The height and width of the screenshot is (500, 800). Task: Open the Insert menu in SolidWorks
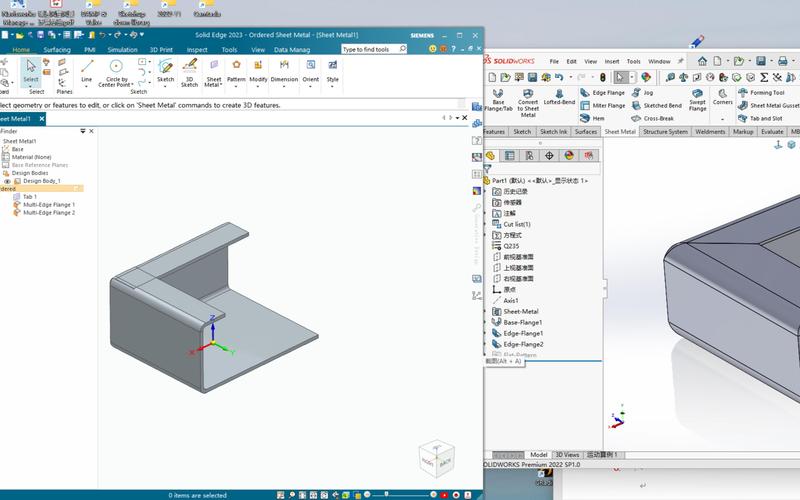(612, 61)
